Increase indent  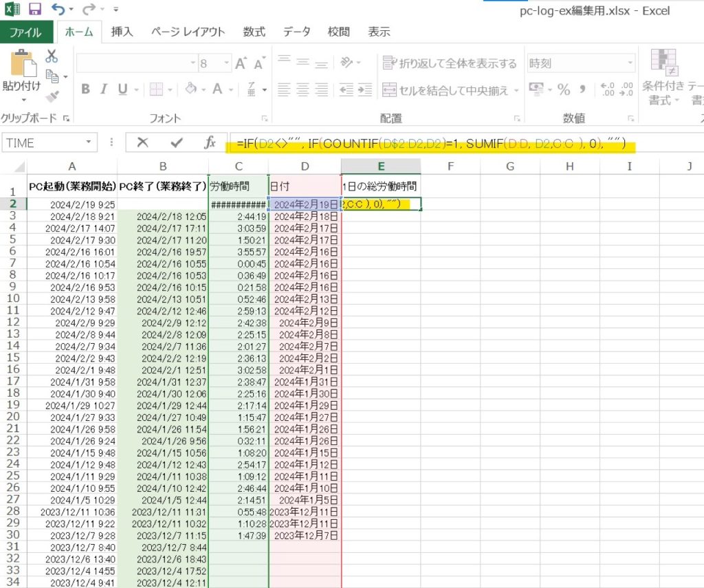pos(364,90)
